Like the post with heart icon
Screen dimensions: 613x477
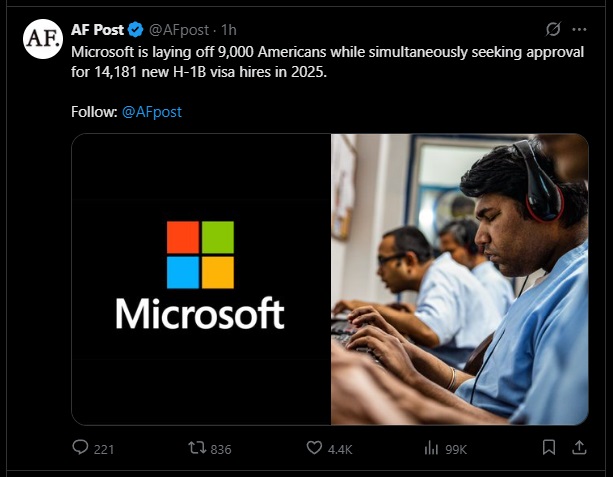(314, 448)
